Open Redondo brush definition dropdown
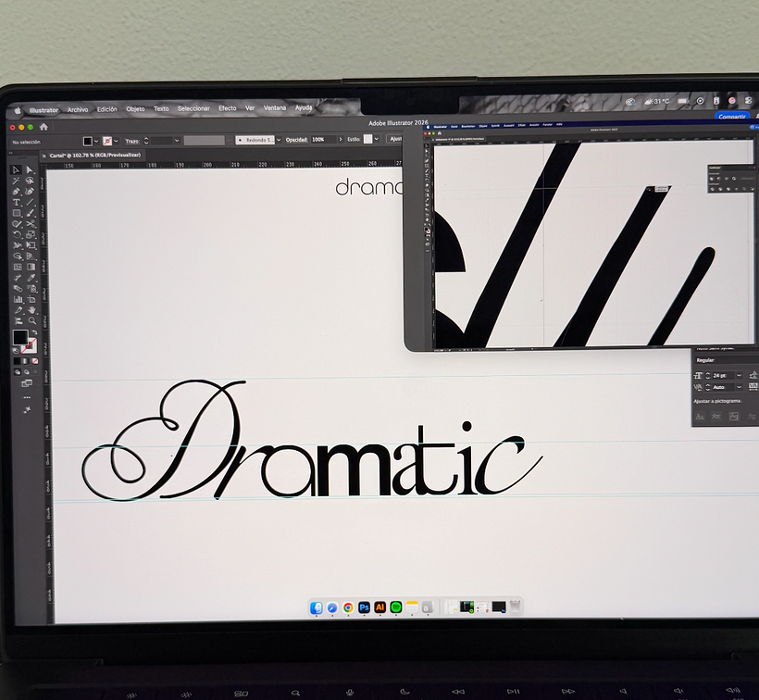The width and height of the screenshot is (759, 700). point(279,140)
